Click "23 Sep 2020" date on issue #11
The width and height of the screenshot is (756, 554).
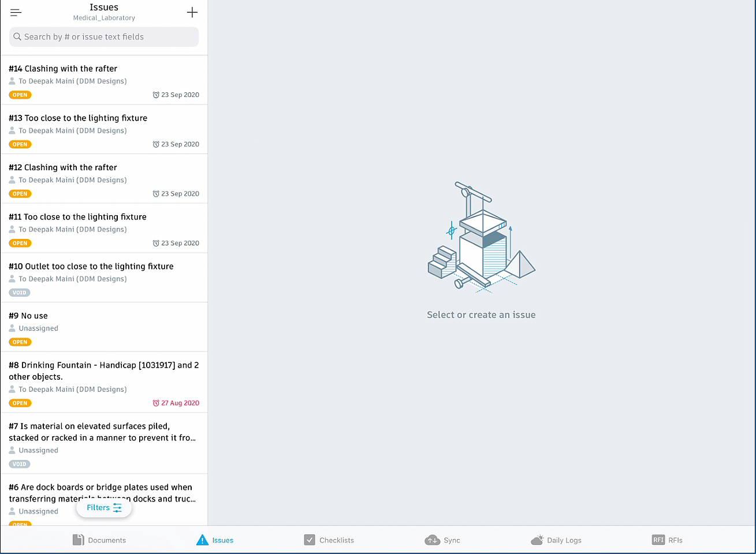tap(180, 243)
